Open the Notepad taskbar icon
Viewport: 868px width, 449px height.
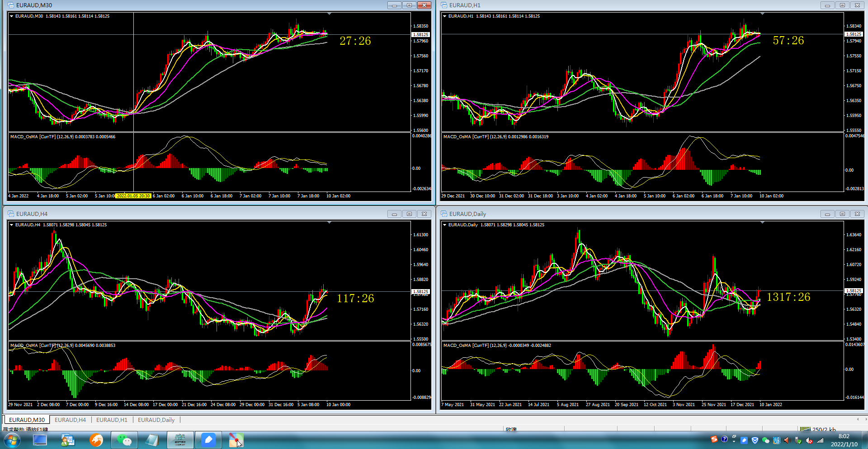(x=152, y=440)
